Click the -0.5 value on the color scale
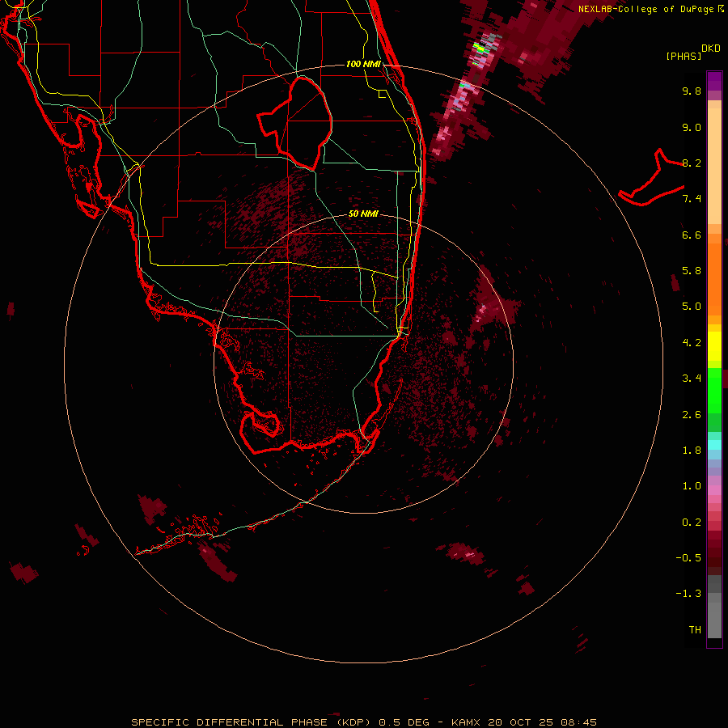The width and height of the screenshot is (728, 728). point(688,558)
